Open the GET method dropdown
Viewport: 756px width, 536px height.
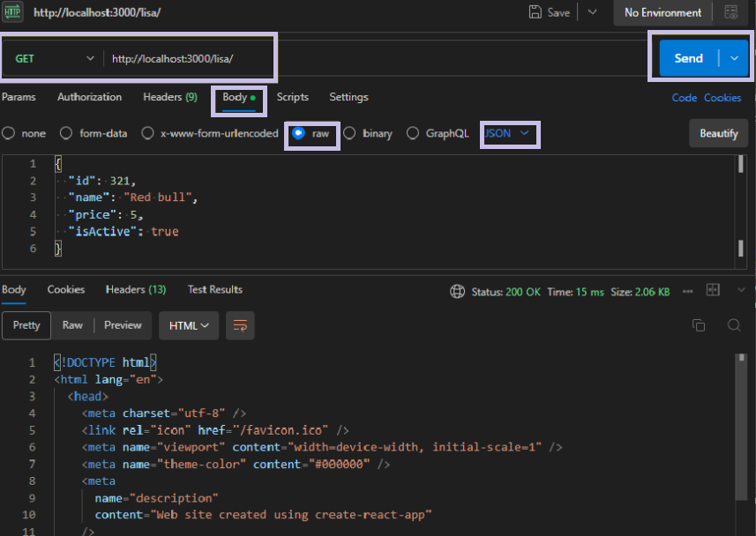coord(53,58)
